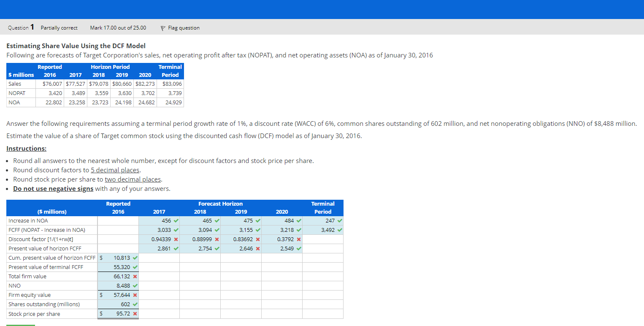
Task: Click the green check icon next to 3,218
Action: [298, 230]
